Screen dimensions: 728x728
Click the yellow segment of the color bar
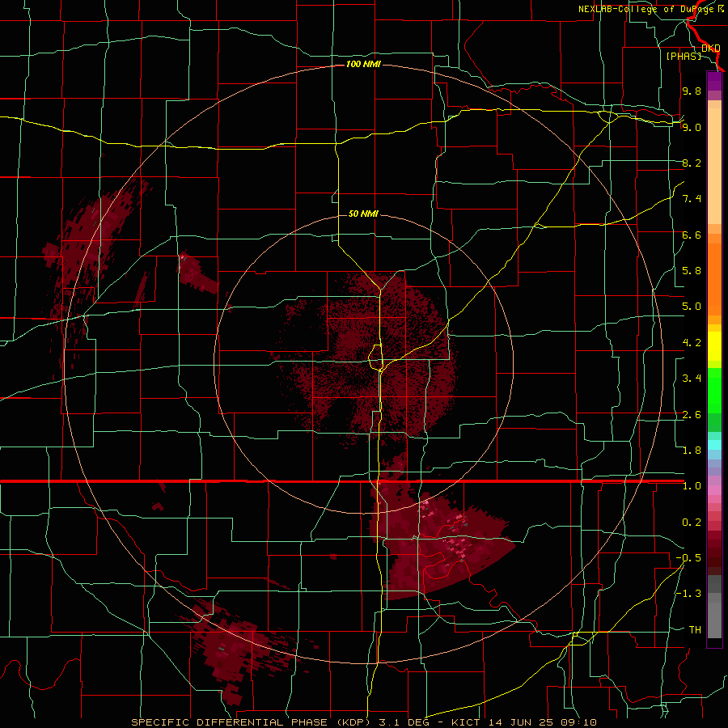coord(714,346)
